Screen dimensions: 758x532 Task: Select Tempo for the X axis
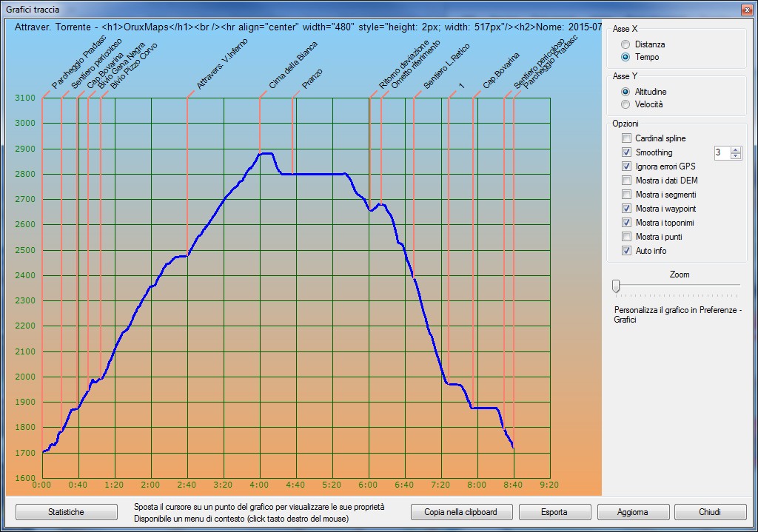tap(626, 57)
